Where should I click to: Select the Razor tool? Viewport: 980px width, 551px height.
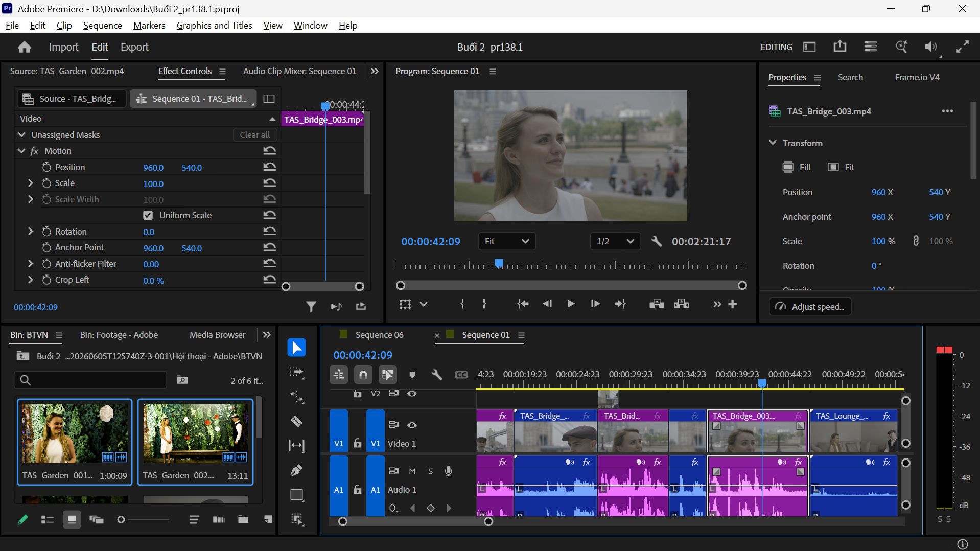click(x=296, y=421)
